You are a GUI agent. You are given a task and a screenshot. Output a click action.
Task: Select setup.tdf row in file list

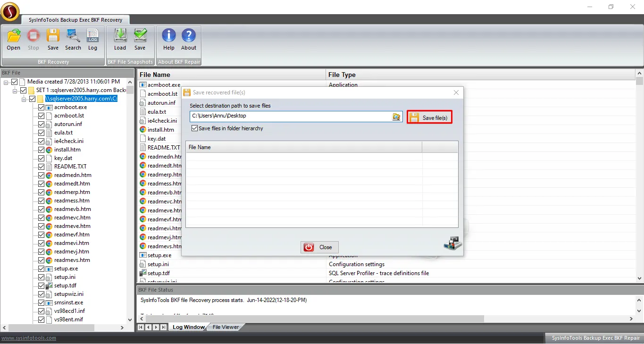[385, 273]
